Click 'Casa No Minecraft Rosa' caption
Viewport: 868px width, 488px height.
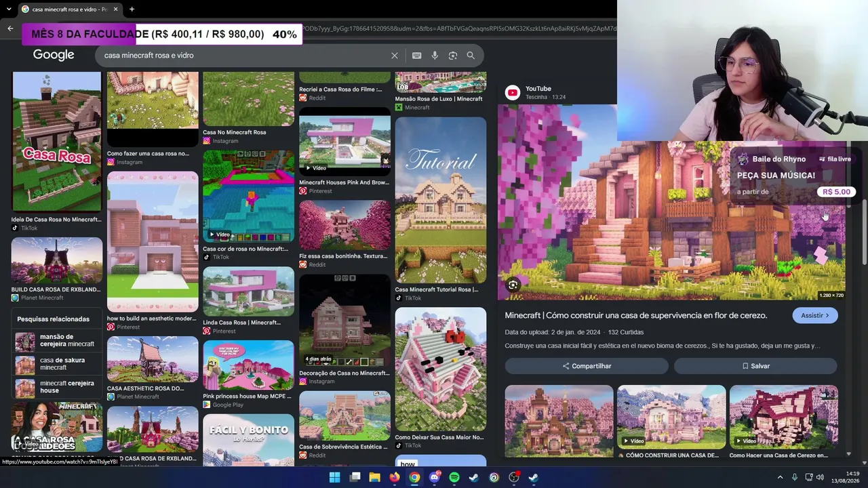pos(234,132)
